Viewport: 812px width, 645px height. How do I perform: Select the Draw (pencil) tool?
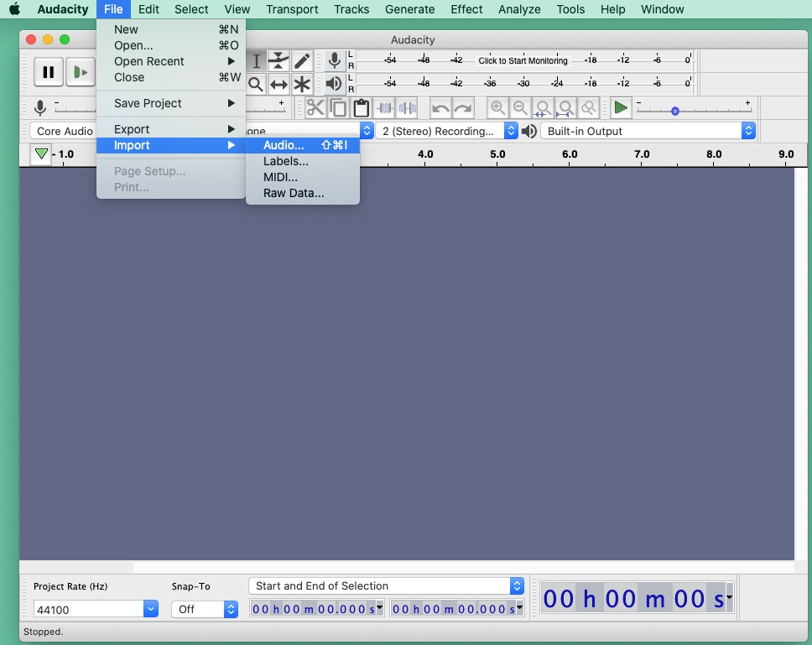[302, 61]
